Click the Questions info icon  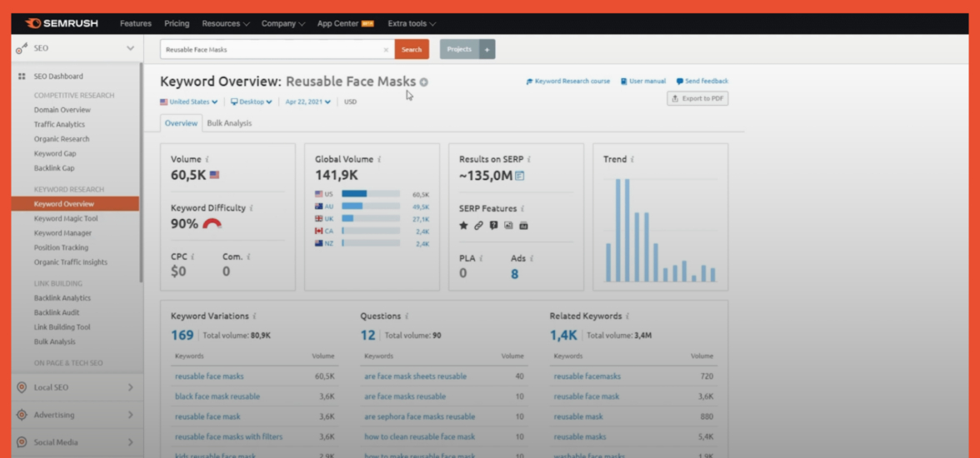tap(407, 316)
